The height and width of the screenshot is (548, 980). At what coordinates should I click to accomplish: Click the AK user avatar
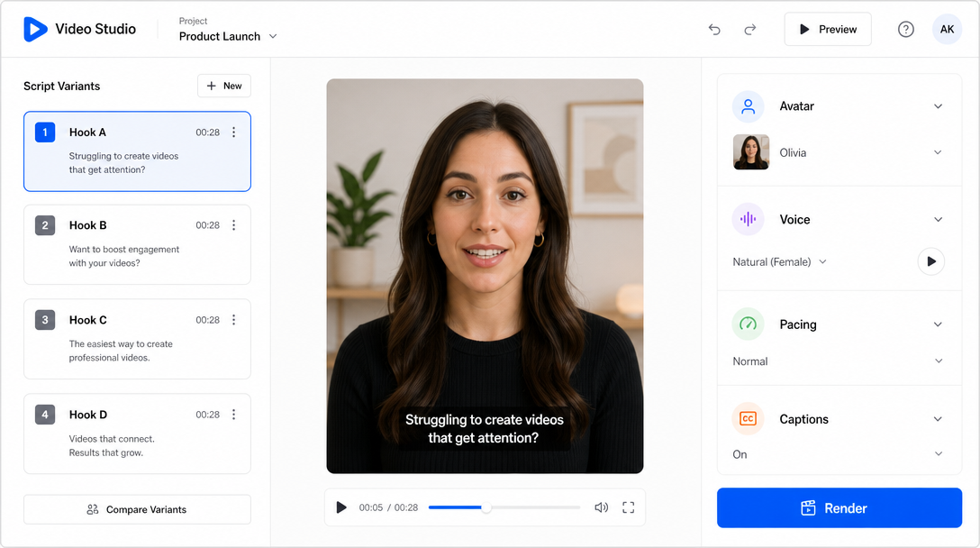point(947,30)
